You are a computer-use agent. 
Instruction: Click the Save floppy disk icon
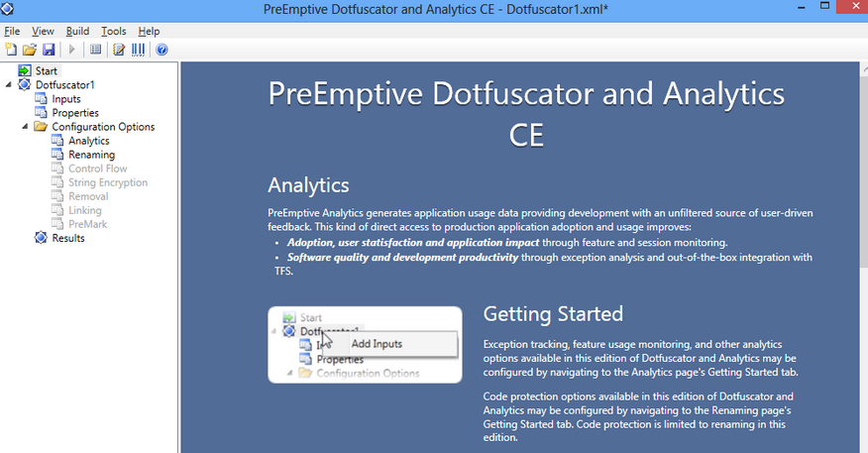point(49,50)
